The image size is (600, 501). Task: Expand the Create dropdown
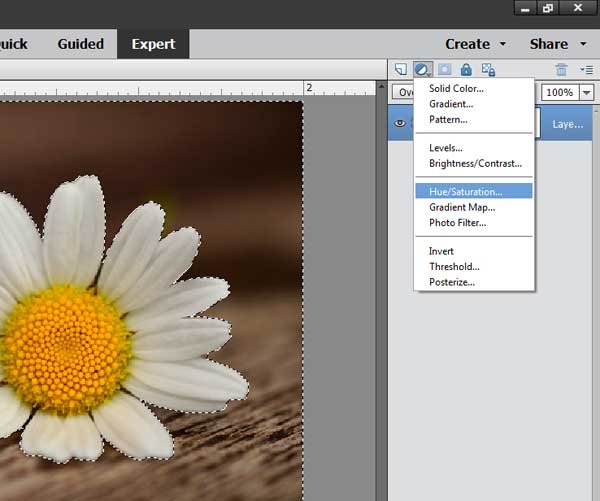[x=476, y=44]
